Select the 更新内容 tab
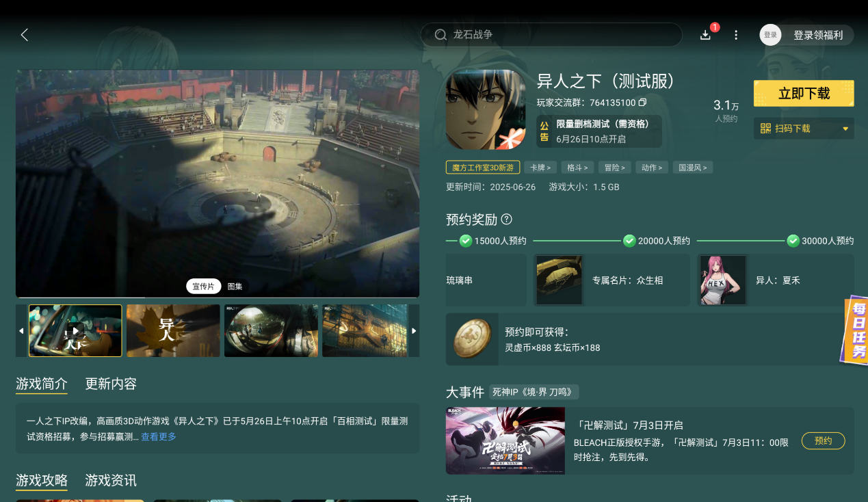The width and height of the screenshot is (868, 502). pyautogui.click(x=111, y=384)
